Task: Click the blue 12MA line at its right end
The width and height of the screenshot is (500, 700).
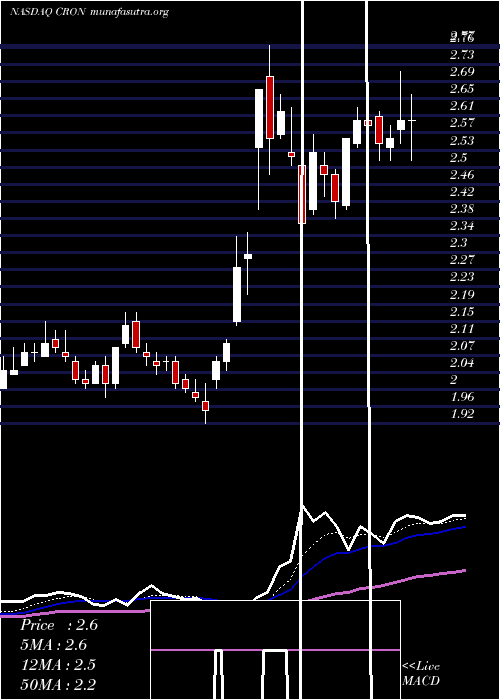Action: click(464, 527)
